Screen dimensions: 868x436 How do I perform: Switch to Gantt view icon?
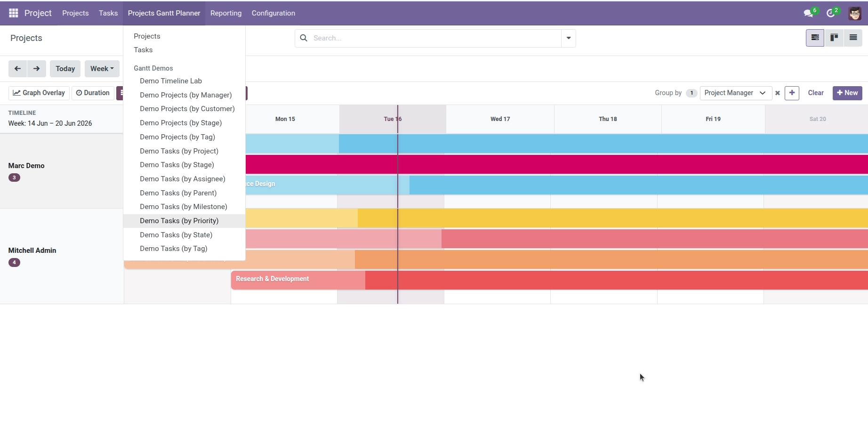(815, 38)
